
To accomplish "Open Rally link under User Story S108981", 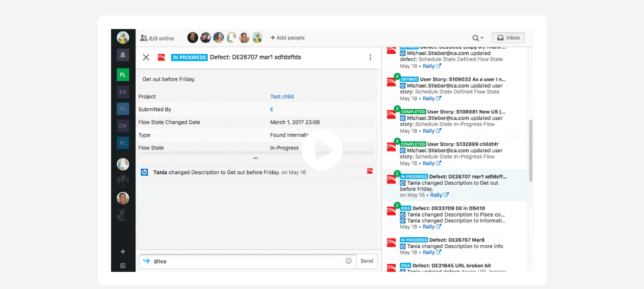I will point(432,131).
